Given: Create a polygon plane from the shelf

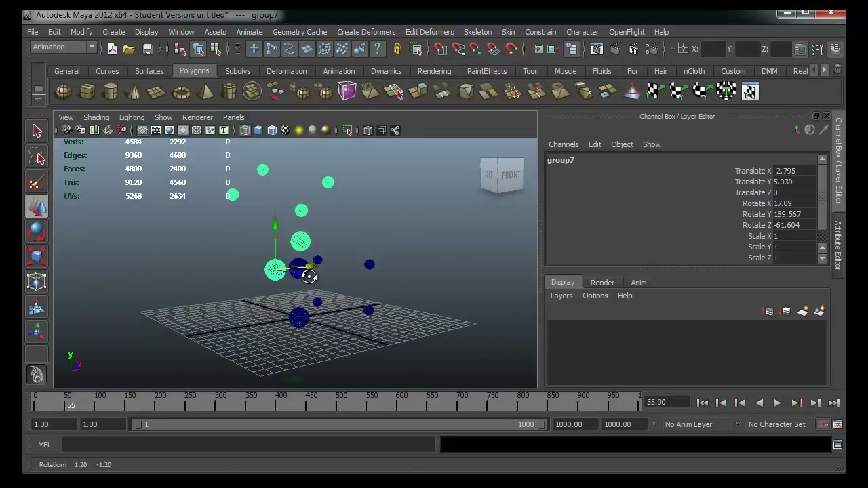Looking at the screenshot, I should pyautogui.click(x=157, y=91).
